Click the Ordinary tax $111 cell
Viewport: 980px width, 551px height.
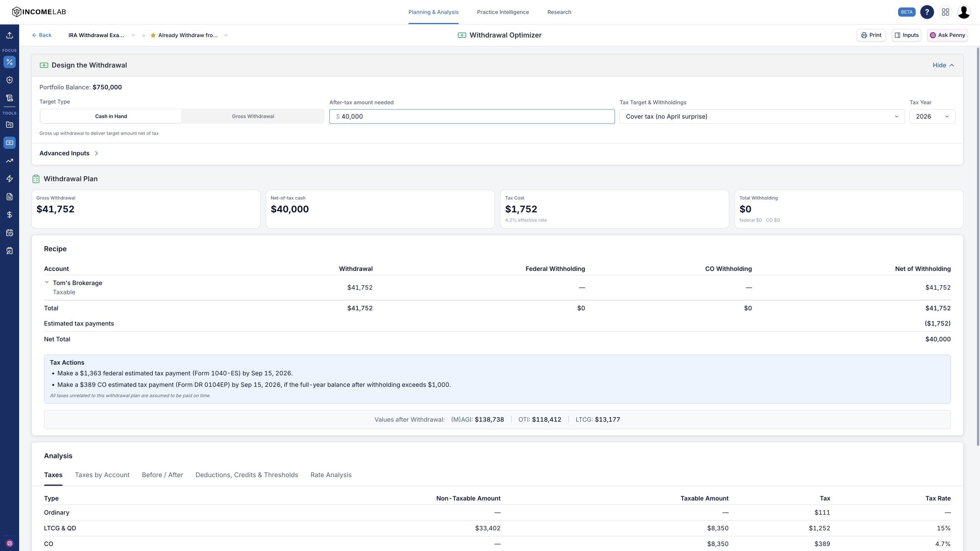click(822, 512)
